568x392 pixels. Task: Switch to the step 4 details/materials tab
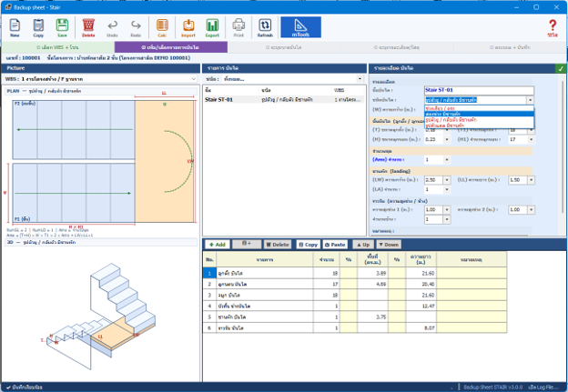[397, 47]
